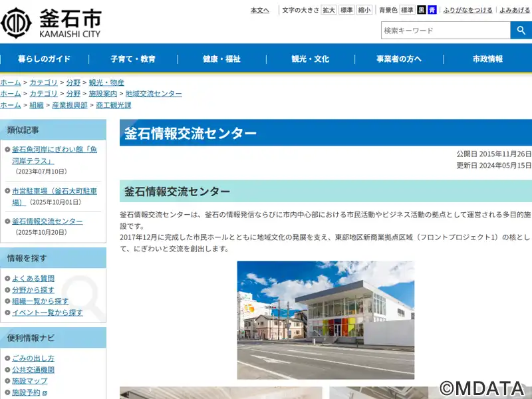Viewport: 532px width, 399px height.
Task: Click the information center building photo
Action: [x=325, y=320]
